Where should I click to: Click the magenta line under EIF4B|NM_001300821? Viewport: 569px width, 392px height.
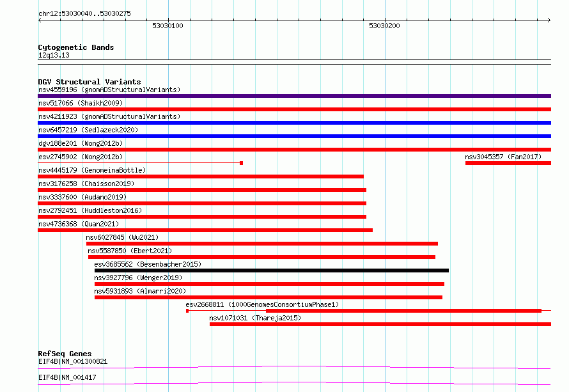click(x=294, y=367)
